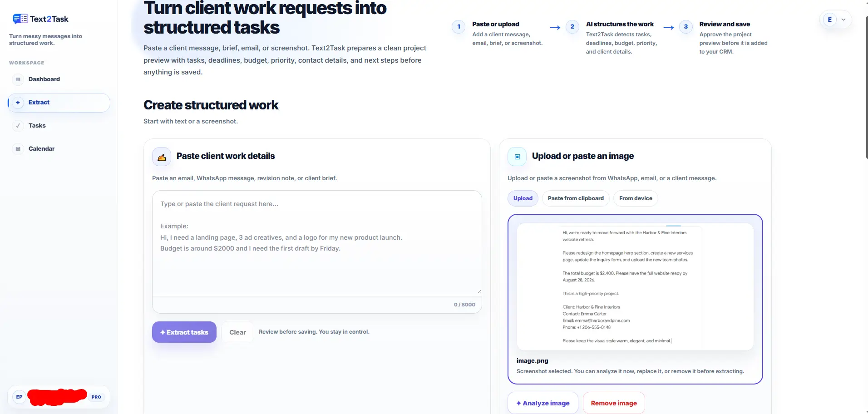
Task: Click the Paste or upload step title
Action: coord(496,24)
